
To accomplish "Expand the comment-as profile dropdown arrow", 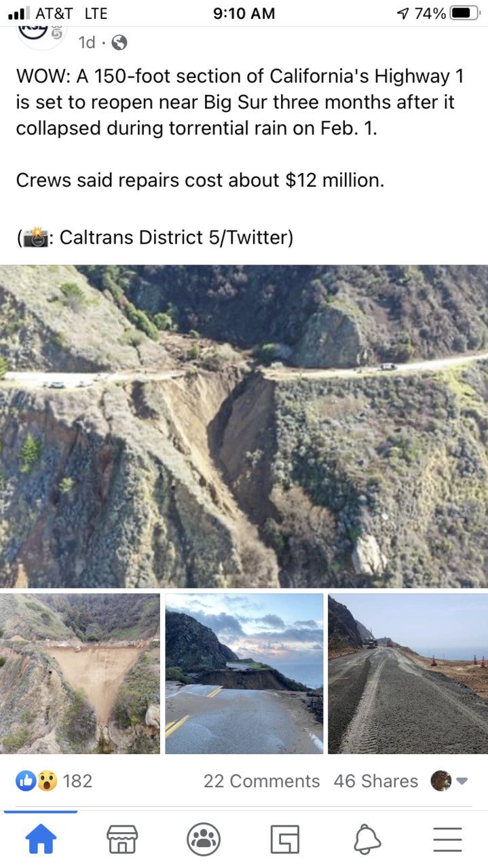I will (462, 781).
